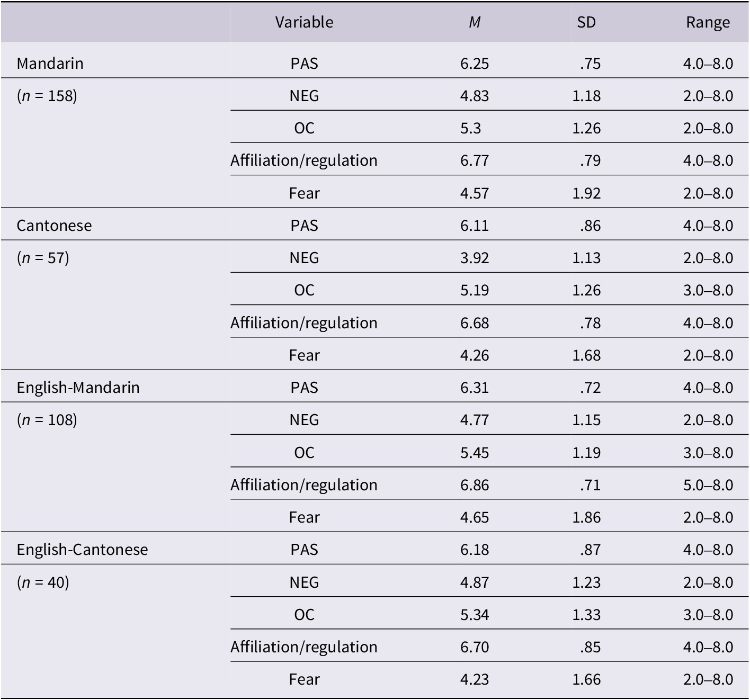Click the n = 158 sample size
750x700 pixels.
(x=47, y=96)
